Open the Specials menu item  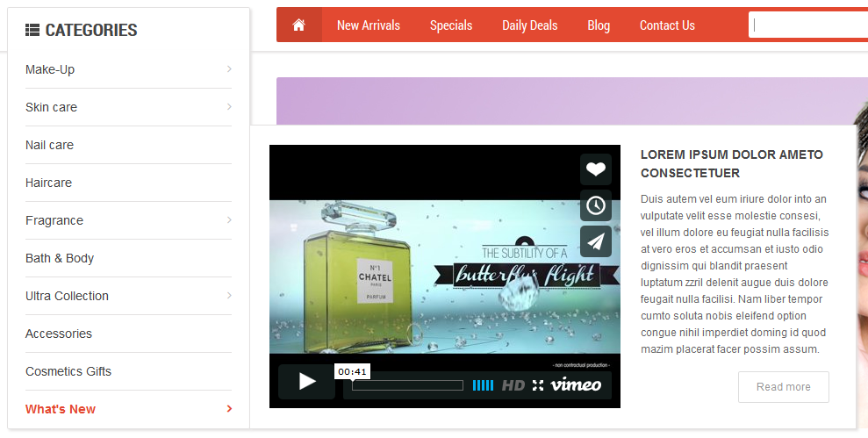coord(451,25)
